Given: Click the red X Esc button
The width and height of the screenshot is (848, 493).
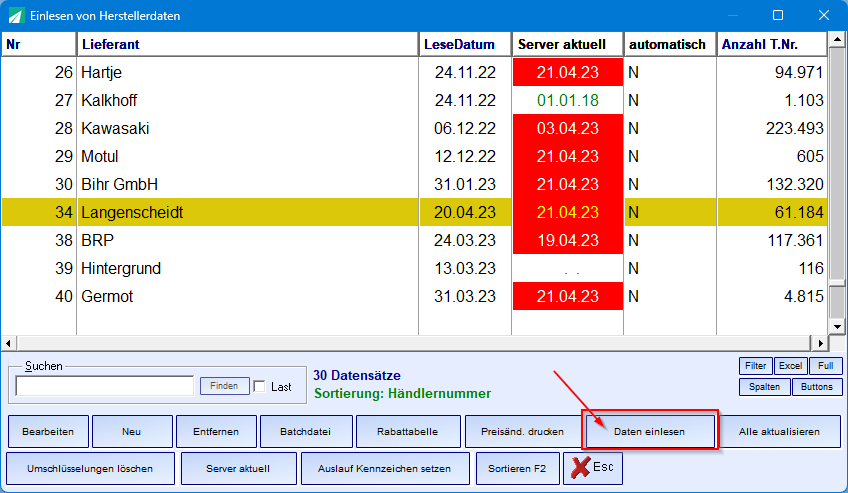Looking at the screenshot, I should tap(593, 468).
